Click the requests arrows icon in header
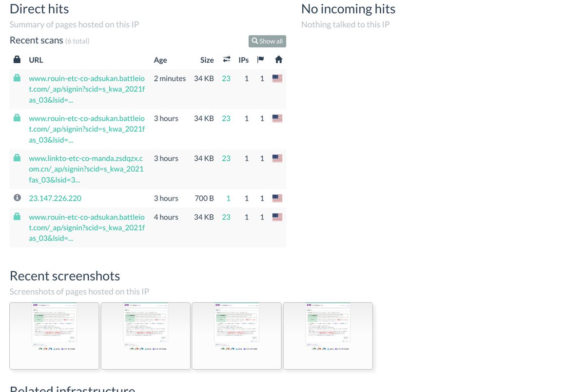Viewport: 585px width, 392px height. pos(227,59)
